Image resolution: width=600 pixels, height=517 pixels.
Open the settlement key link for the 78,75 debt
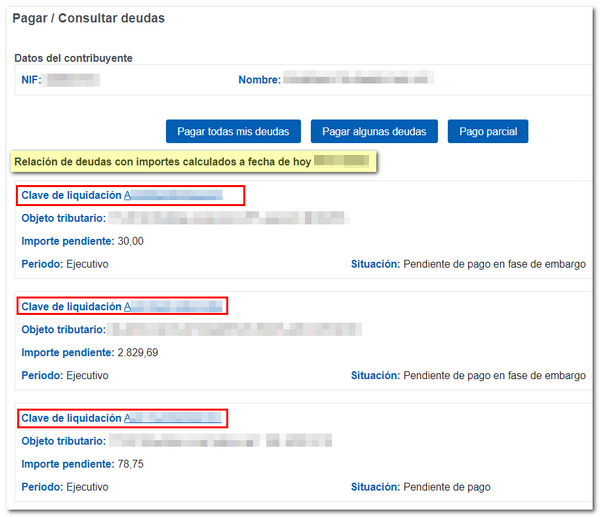click(x=173, y=418)
